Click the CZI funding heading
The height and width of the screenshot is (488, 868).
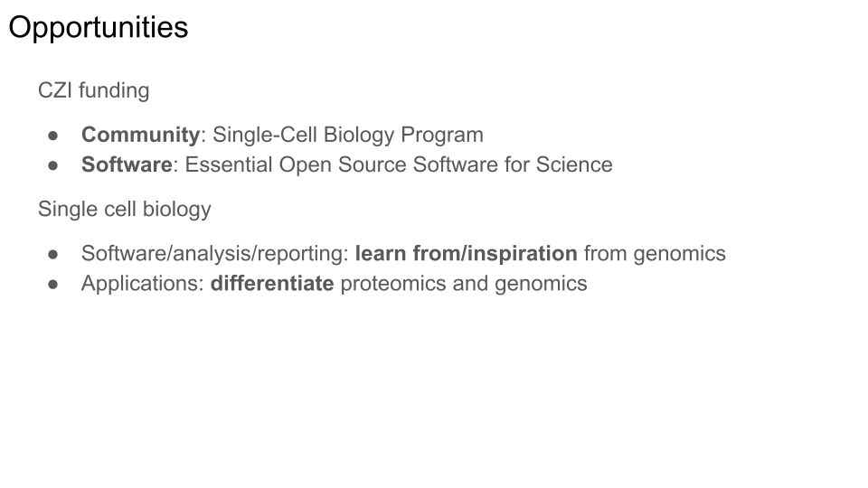[x=93, y=90]
